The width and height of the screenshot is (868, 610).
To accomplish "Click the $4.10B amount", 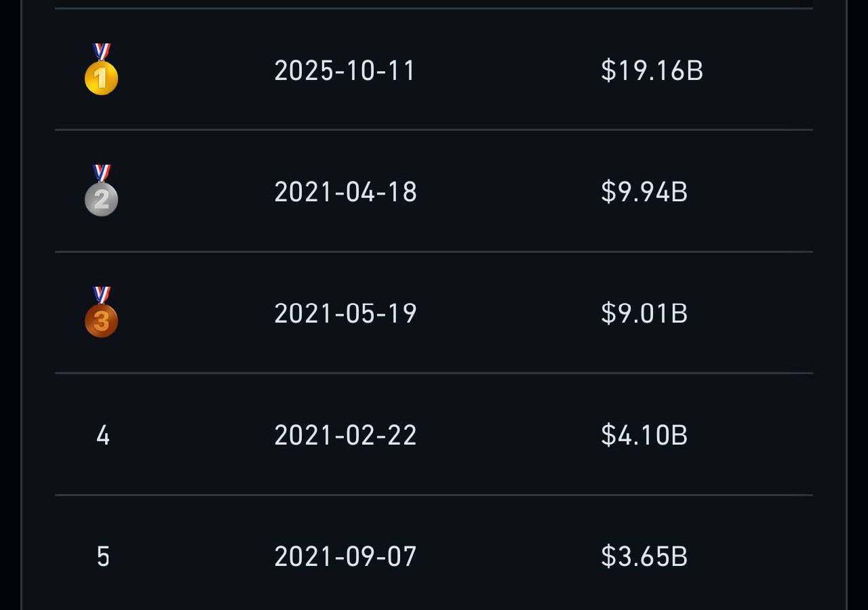I will 644,435.
